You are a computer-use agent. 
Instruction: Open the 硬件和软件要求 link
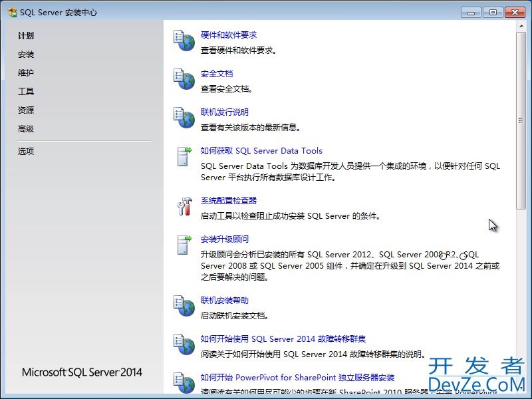229,35
